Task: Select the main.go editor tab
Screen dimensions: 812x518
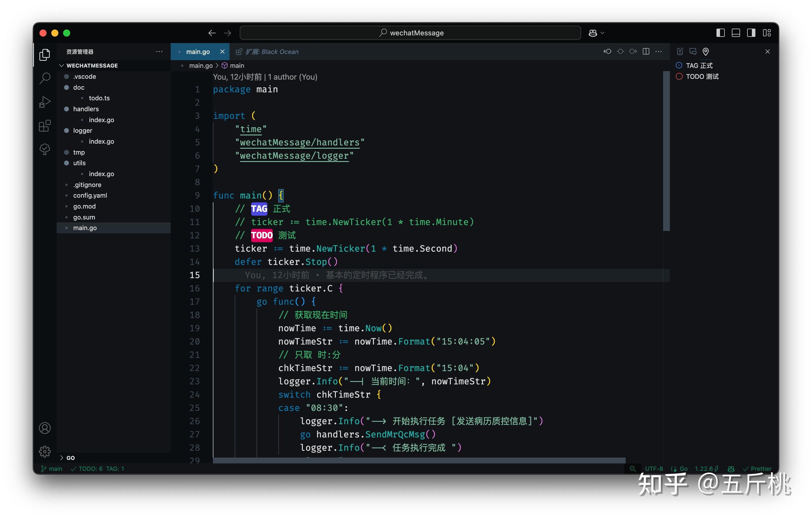Action: [x=198, y=52]
